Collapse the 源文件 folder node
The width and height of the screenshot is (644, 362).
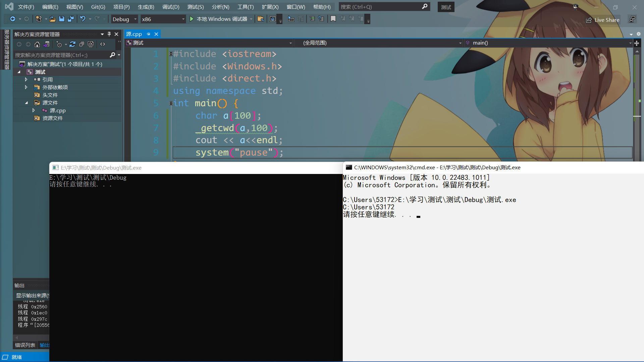tap(27, 103)
